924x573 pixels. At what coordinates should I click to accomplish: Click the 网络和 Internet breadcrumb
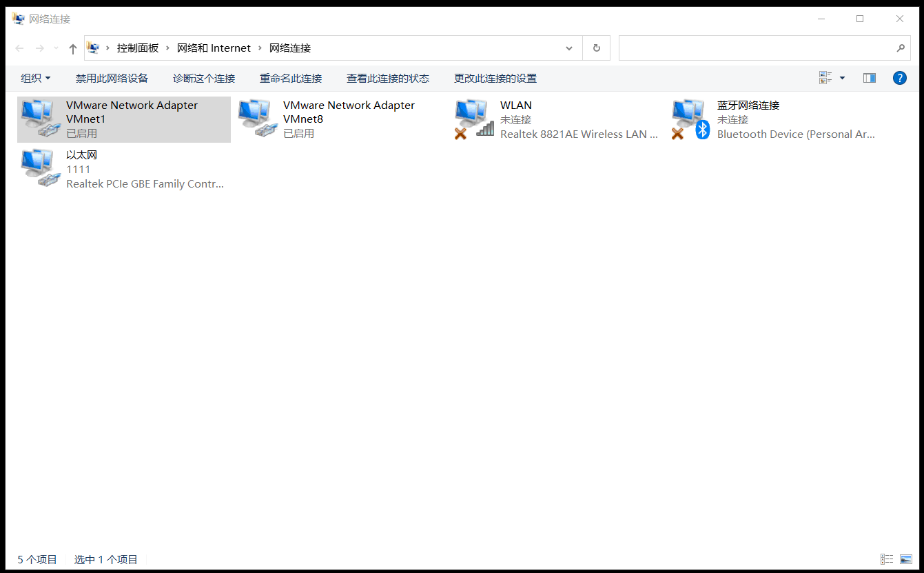(x=214, y=48)
